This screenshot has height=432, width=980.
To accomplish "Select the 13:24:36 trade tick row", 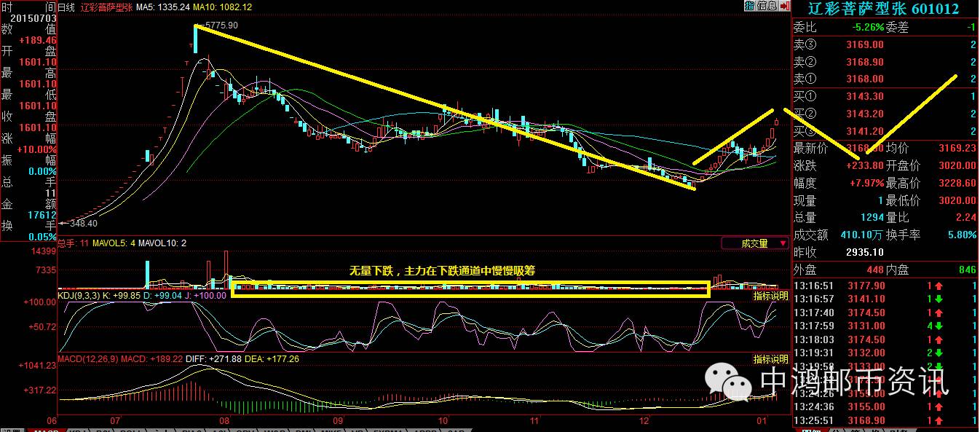I will click(x=885, y=407).
